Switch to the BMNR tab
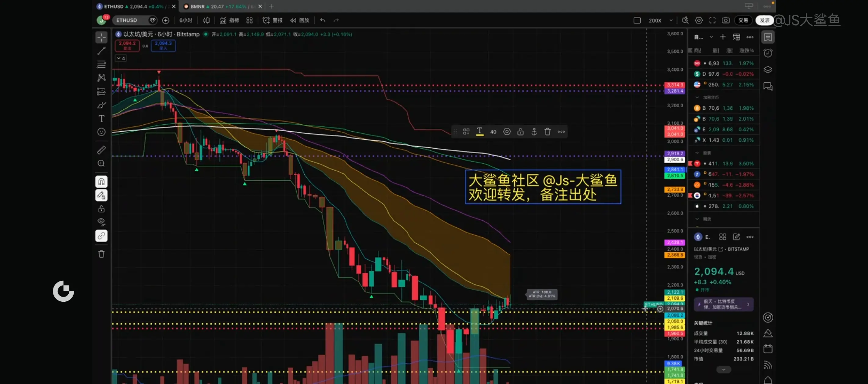Image resolution: width=868 pixels, height=384 pixels. pos(197,6)
